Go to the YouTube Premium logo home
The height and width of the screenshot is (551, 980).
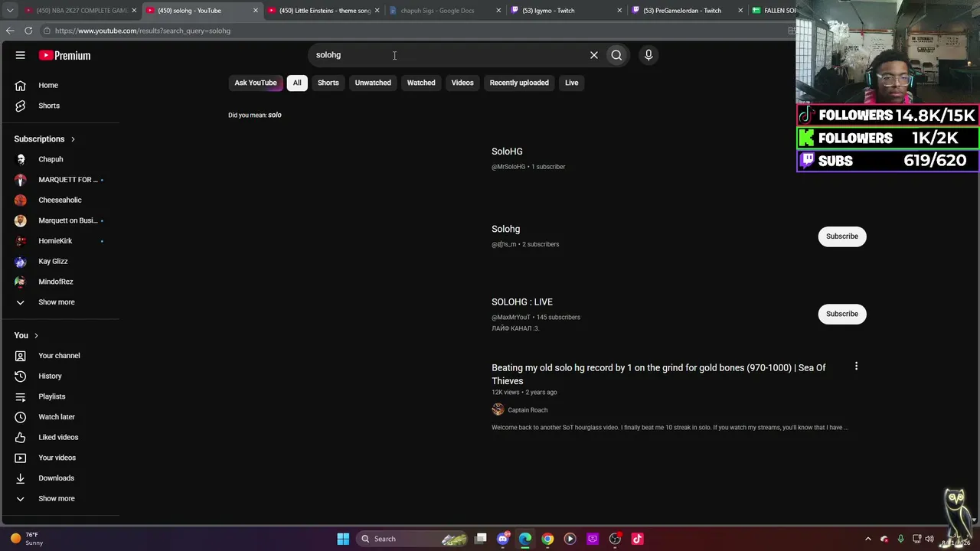tap(64, 55)
